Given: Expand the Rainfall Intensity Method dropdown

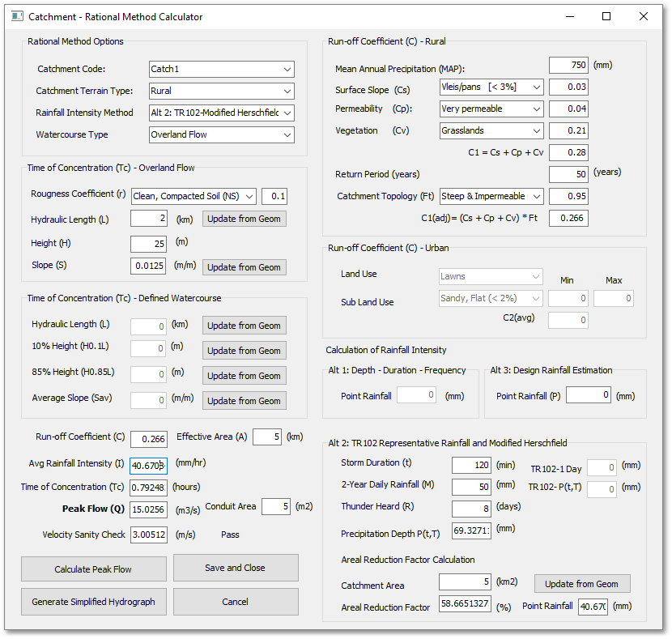Looking at the screenshot, I should [222, 113].
